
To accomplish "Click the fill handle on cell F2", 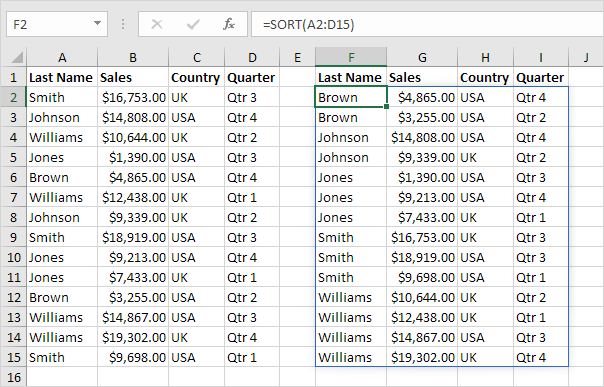I will click(x=386, y=106).
